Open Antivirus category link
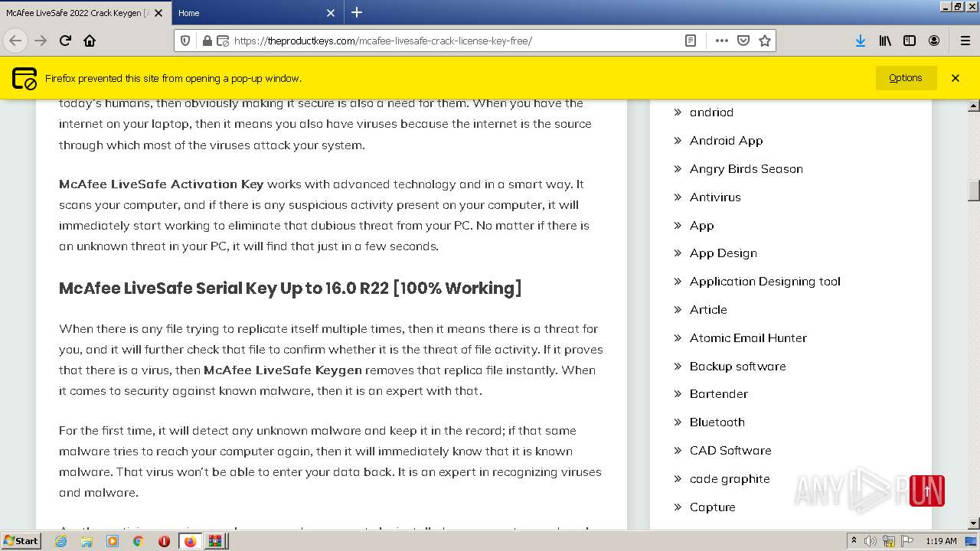The image size is (980, 551). (x=715, y=197)
